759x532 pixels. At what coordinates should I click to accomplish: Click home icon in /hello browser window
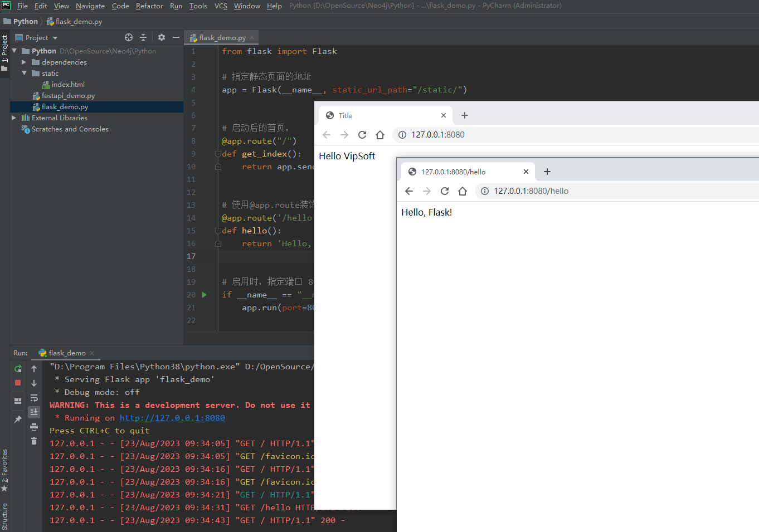(463, 191)
